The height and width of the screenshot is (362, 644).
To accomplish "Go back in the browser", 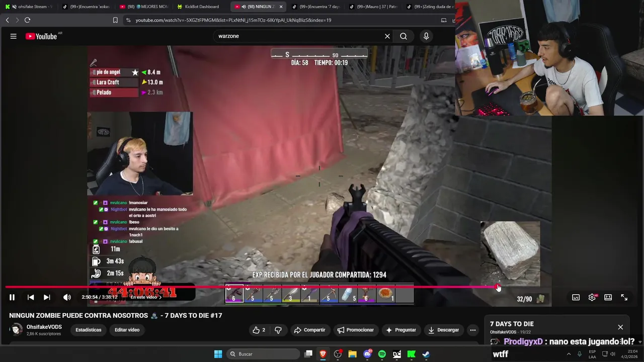I will coord(7,20).
